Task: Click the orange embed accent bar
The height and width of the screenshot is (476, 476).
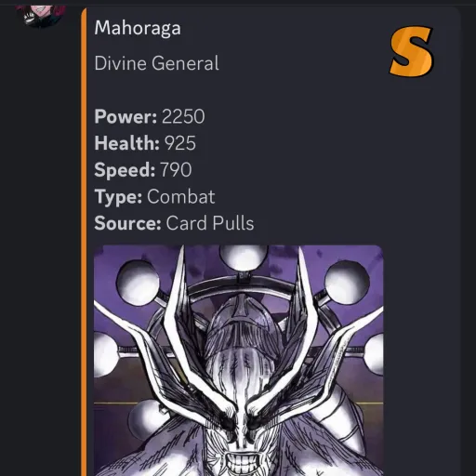Action: pyautogui.click(x=84, y=242)
